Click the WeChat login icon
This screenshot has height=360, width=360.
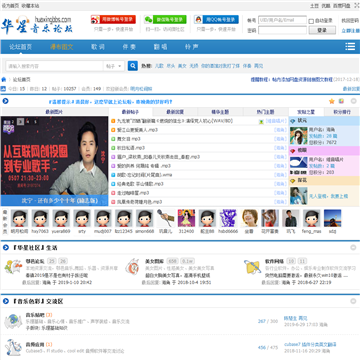pos(148,20)
